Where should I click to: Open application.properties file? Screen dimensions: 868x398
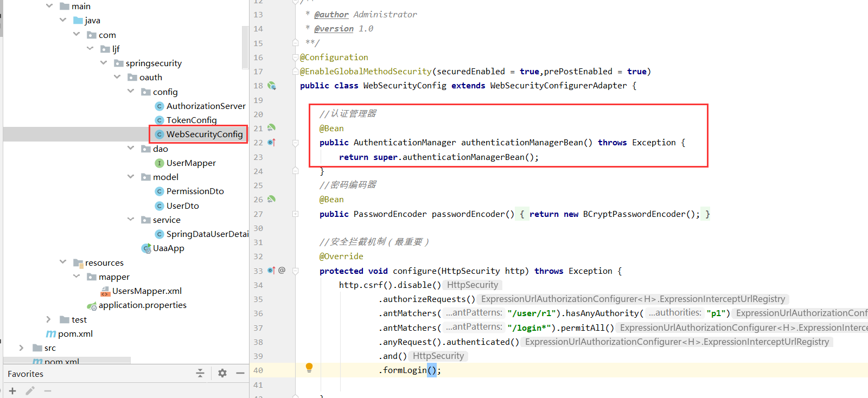pos(142,305)
